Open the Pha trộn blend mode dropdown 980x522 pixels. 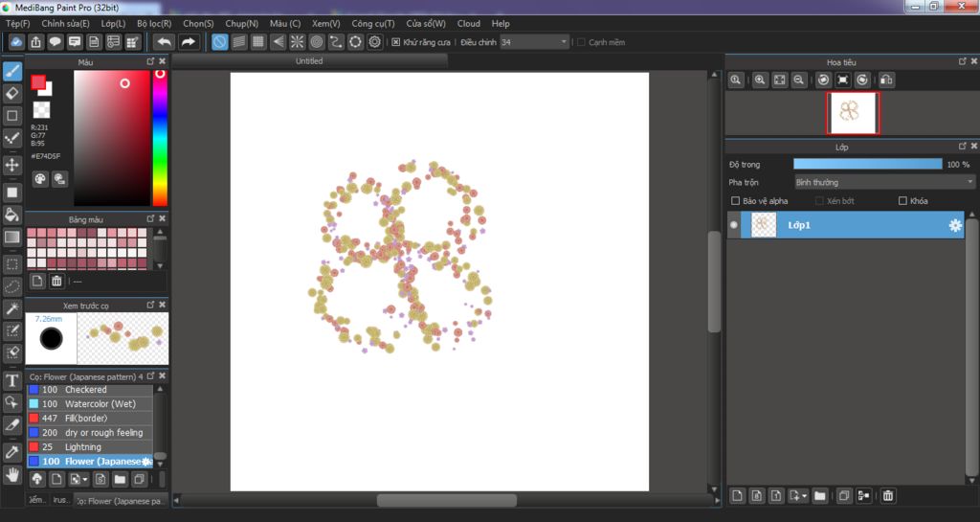[x=884, y=182]
